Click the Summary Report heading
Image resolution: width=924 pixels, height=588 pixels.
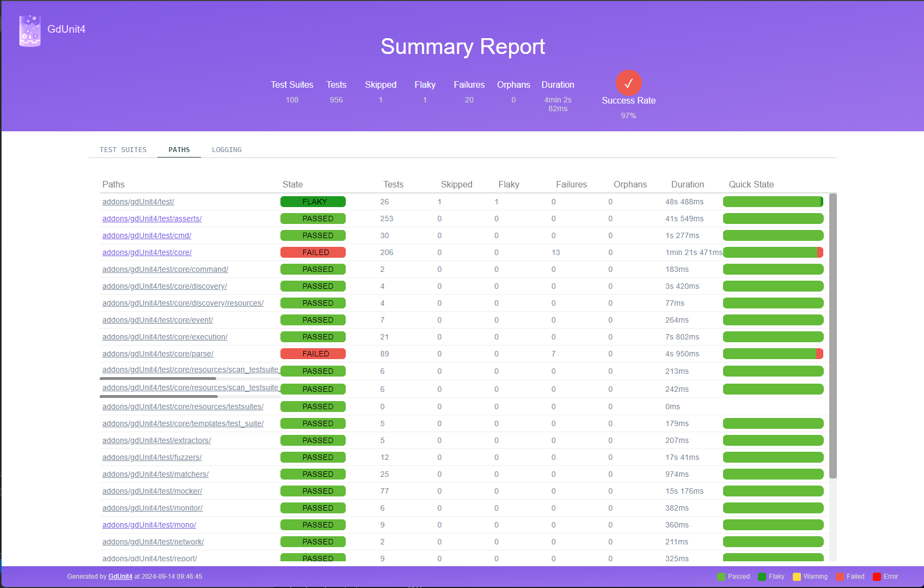tap(463, 46)
